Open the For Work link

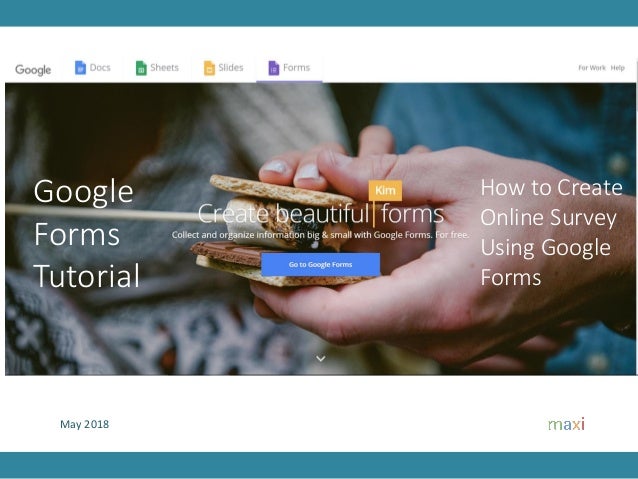(592, 68)
